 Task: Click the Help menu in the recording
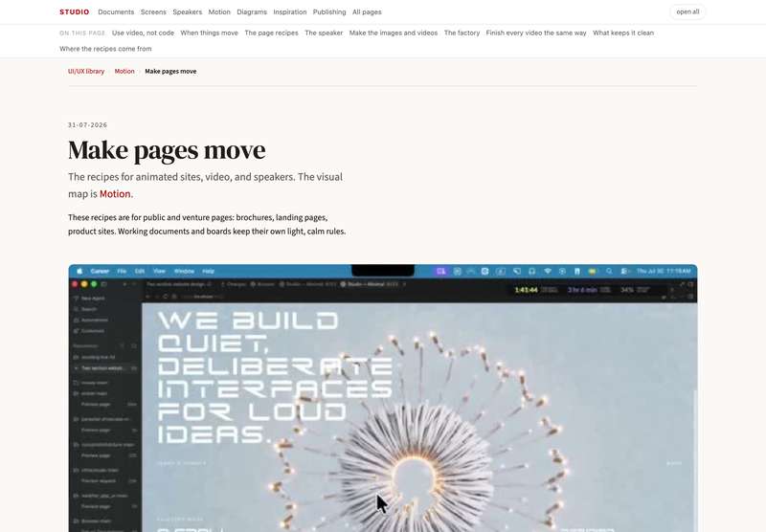pos(209,271)
